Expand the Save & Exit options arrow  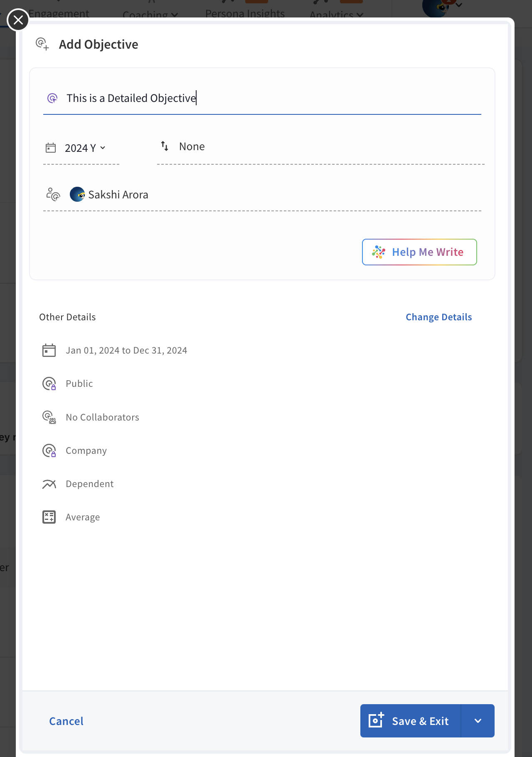click(x=478, y=721)
